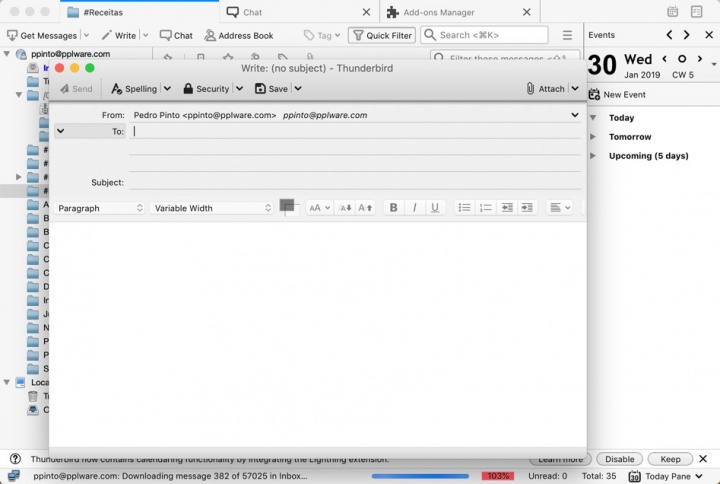
Task: Toggle bold formatting
Action: [x=393, y=208]
